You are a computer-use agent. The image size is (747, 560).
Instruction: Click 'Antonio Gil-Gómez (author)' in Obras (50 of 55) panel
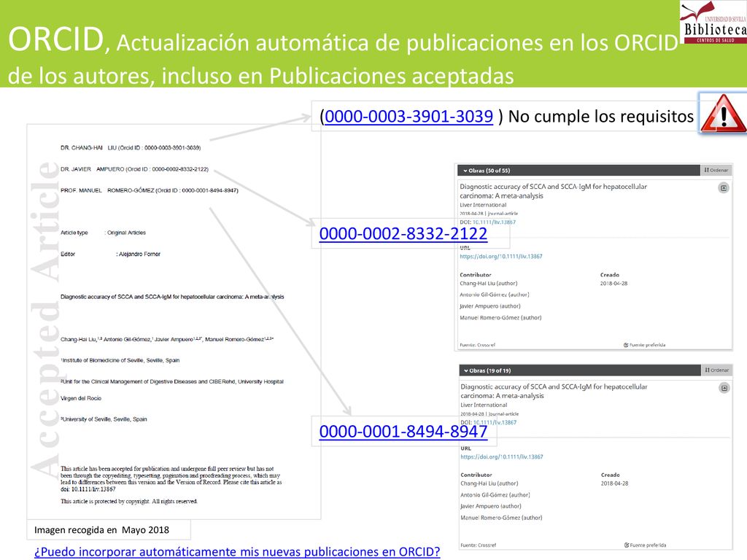pyautogui.click(x=495, y=295)
